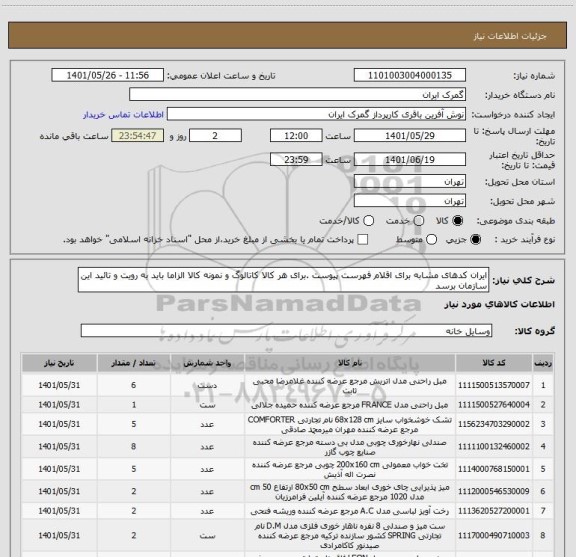Screen dimensions: 576x557
Task: Click the شماره نیاز field 1101003004000135
Action: click(x=410, y=75)
